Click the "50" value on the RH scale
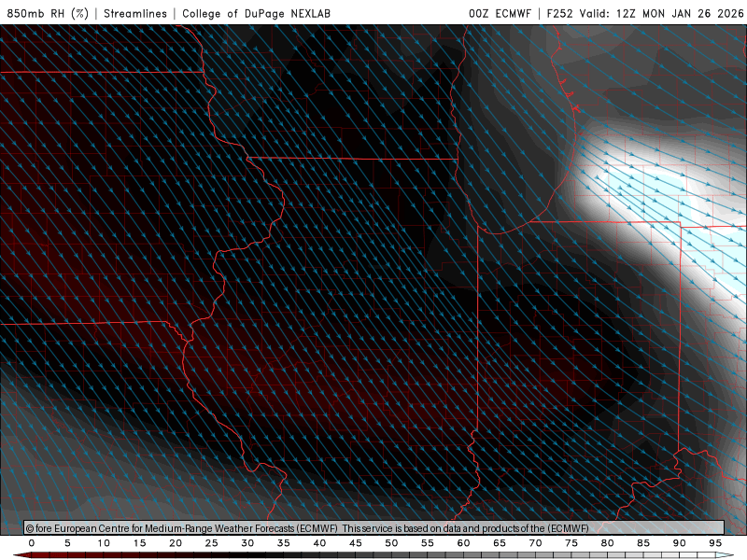 click(391, 543)
